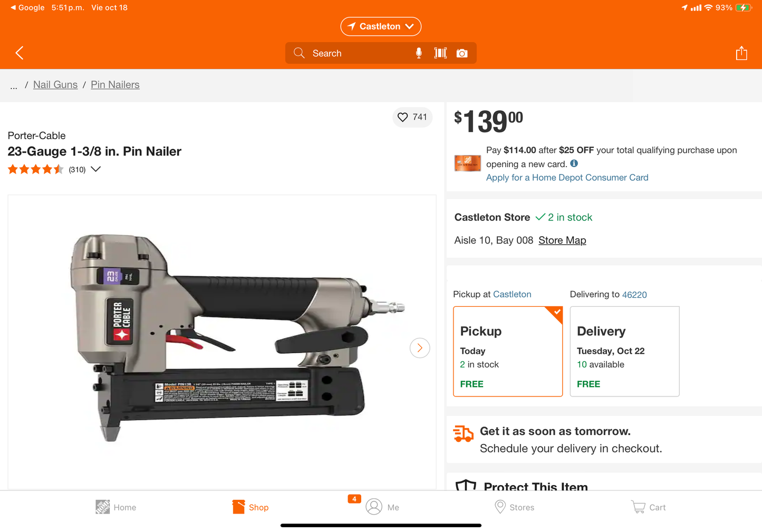
Task: Apply for a Home Depot Consumer Card
Action: tap(567, 178)
